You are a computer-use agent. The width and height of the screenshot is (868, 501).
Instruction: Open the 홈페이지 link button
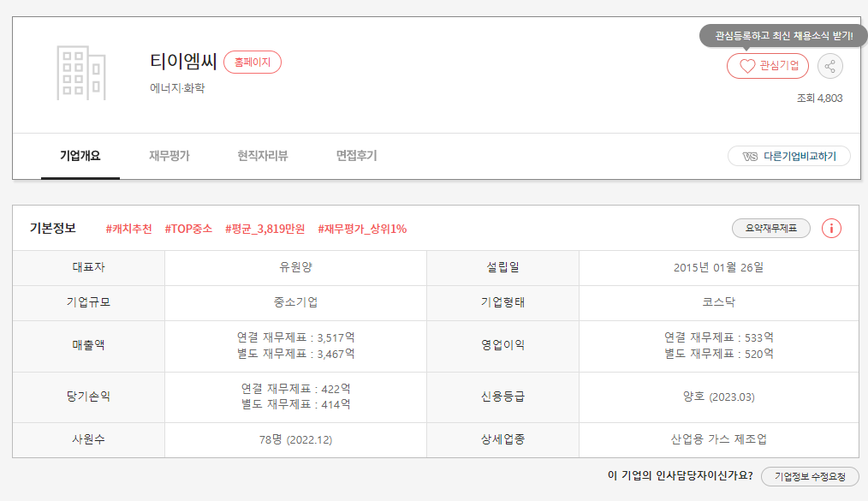[x=253, y=62]
